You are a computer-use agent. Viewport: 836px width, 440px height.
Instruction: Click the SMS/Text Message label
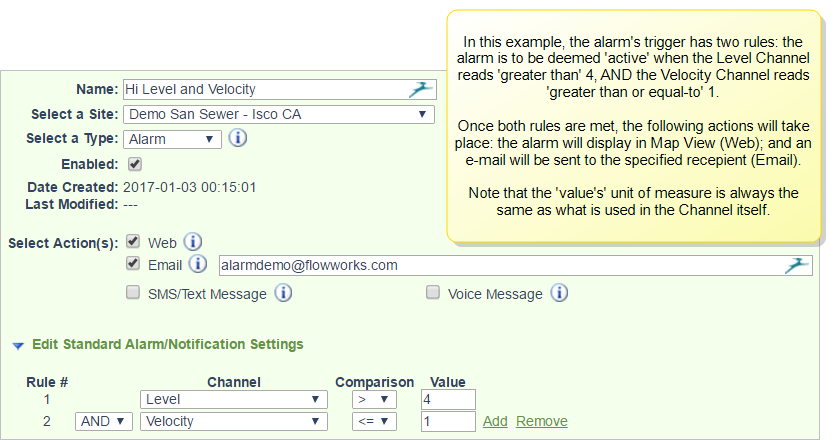[207, 294]
